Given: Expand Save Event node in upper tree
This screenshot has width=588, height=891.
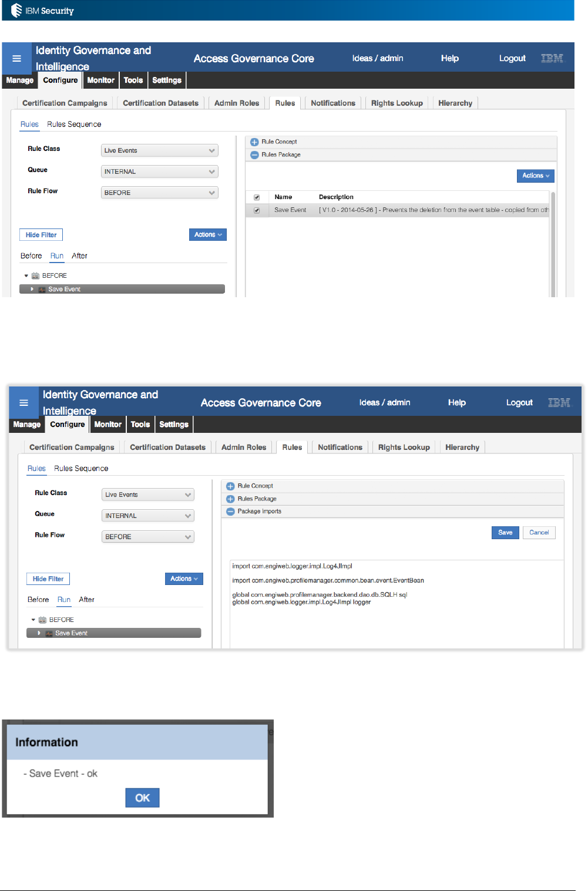Looking at the screenshot, I should tap(32, 289).
